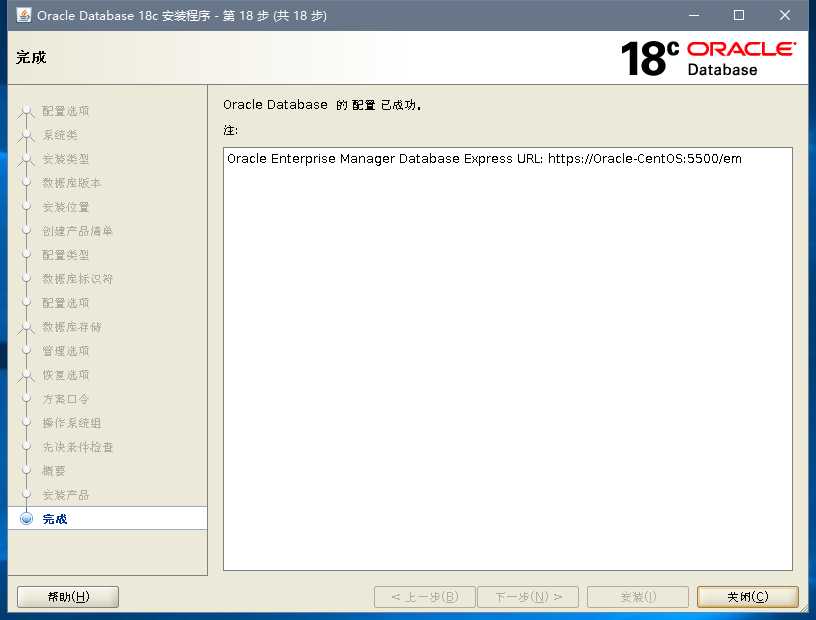
Task: Select the 操作系统组 step in sidebar
Action: click(72, 423)
